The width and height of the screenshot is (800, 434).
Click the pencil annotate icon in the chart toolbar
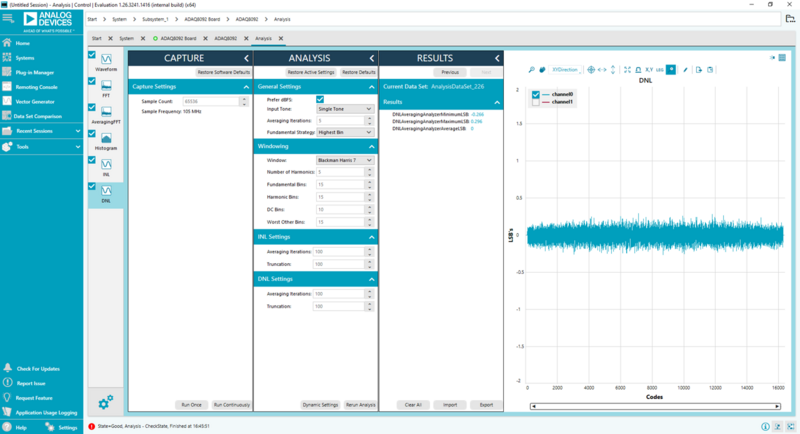tap(685, 69)
